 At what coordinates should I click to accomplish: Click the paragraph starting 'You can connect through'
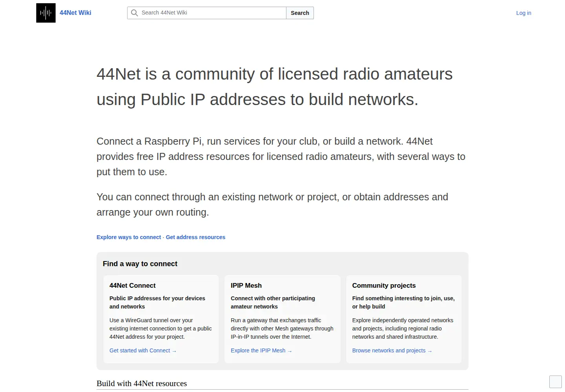coord(272,204)
